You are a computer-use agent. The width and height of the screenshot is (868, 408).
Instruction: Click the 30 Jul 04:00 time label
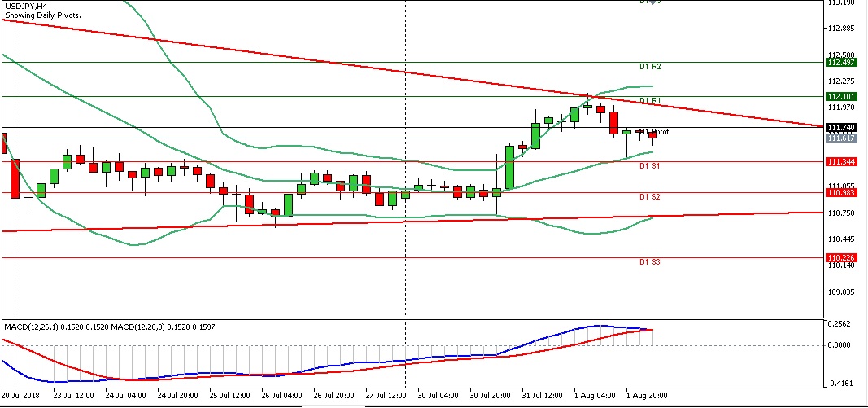pyautogui.click(x=438, y=396)
